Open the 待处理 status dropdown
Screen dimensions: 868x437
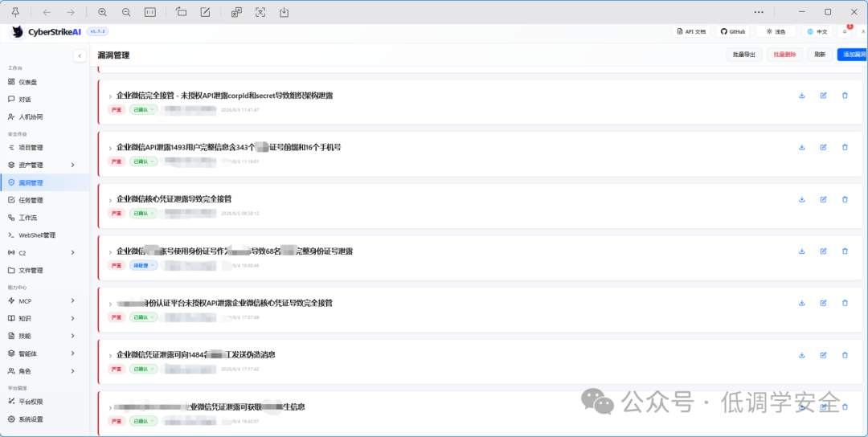[x=143, y=266]
